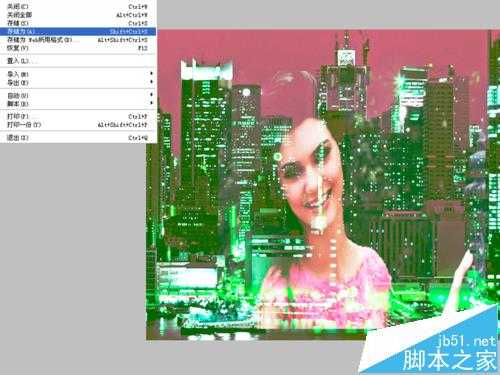The height and width of the screenshot is (375, 500).
Task: Expand the 导出 submenu arrow
Action: pyautogui.click(x=152, y=82)
